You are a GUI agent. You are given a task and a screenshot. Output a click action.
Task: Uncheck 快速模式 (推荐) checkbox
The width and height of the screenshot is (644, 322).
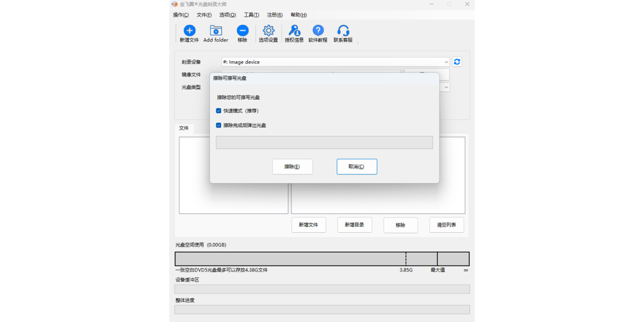[x=219, y=111]
